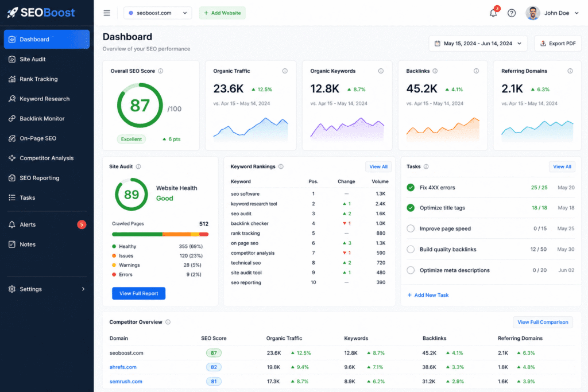This screenshot has width=588, height=392.
Task: Click the 'backlink checker' keyword row
Action: coord(310,223)
